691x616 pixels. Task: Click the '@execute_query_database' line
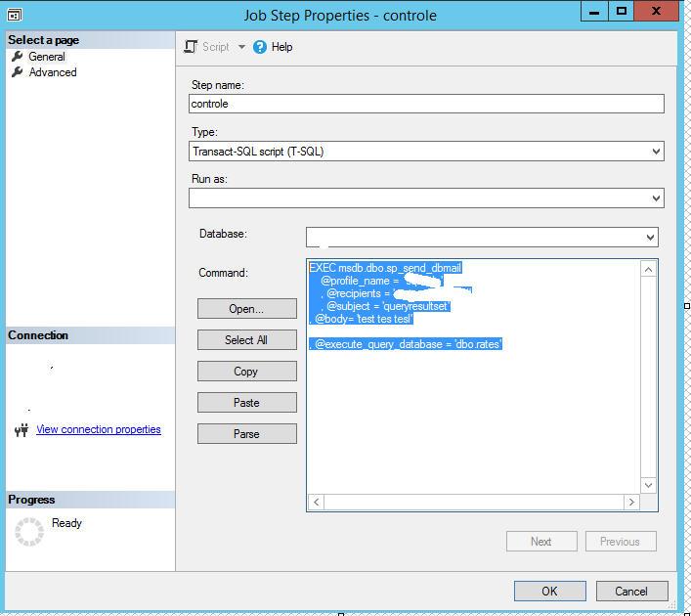(406, 344)
